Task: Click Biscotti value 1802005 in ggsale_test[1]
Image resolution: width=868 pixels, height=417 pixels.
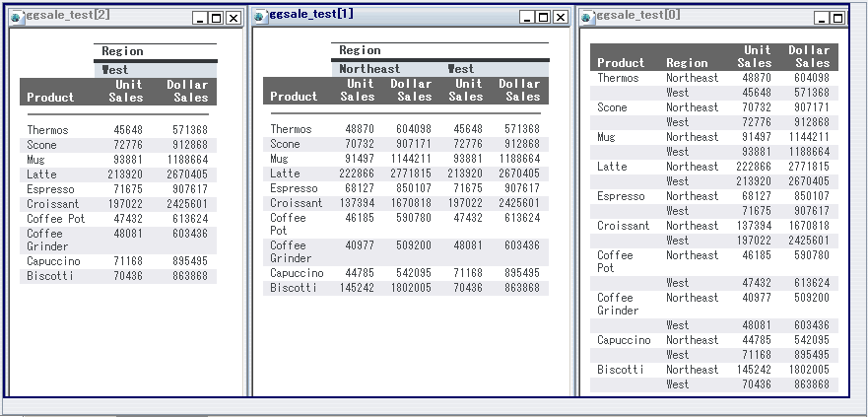Action: [411, 288]
